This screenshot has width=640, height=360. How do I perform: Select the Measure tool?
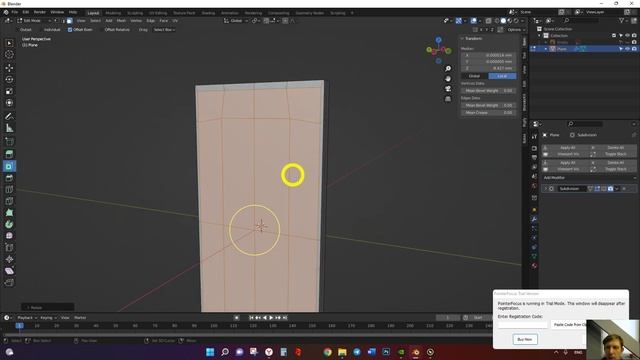coord(9,129)
